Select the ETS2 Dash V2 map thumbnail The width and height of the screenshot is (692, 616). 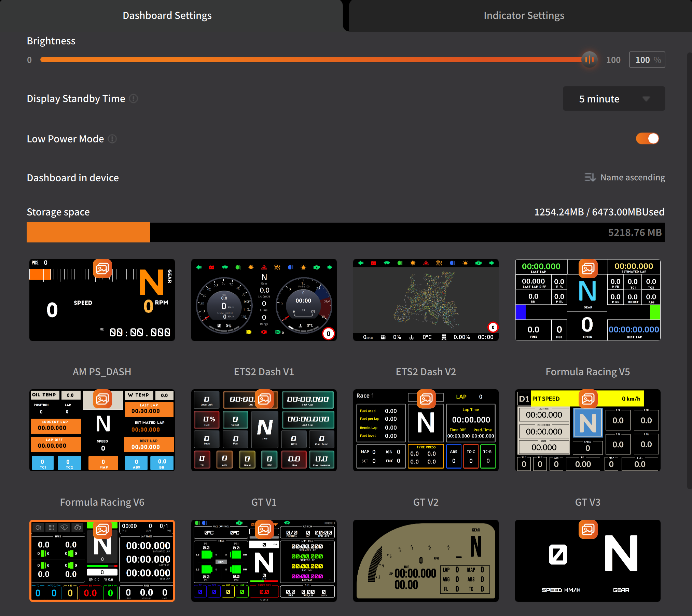coord(426,300)
